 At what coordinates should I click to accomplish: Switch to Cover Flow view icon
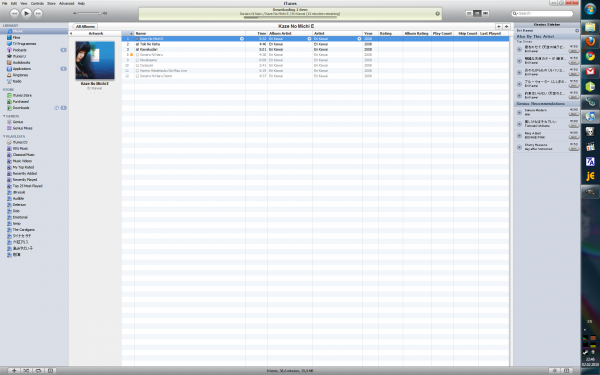(x=486, y=13)
